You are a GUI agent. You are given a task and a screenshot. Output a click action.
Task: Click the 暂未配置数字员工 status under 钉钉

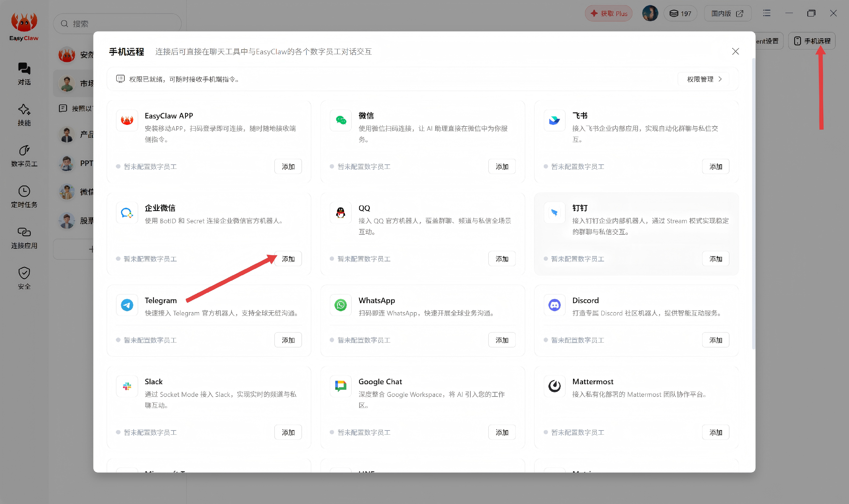pyautogui.click(x=577, y=259)
